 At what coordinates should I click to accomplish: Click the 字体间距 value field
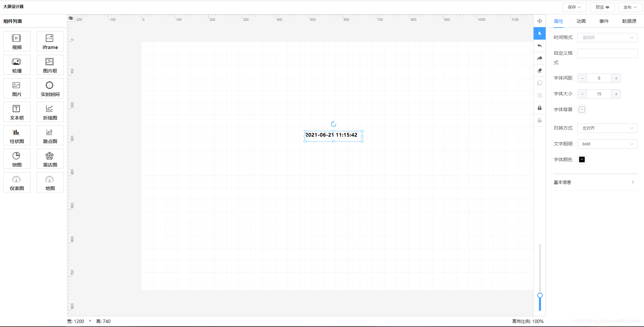[x=599, y=78]
